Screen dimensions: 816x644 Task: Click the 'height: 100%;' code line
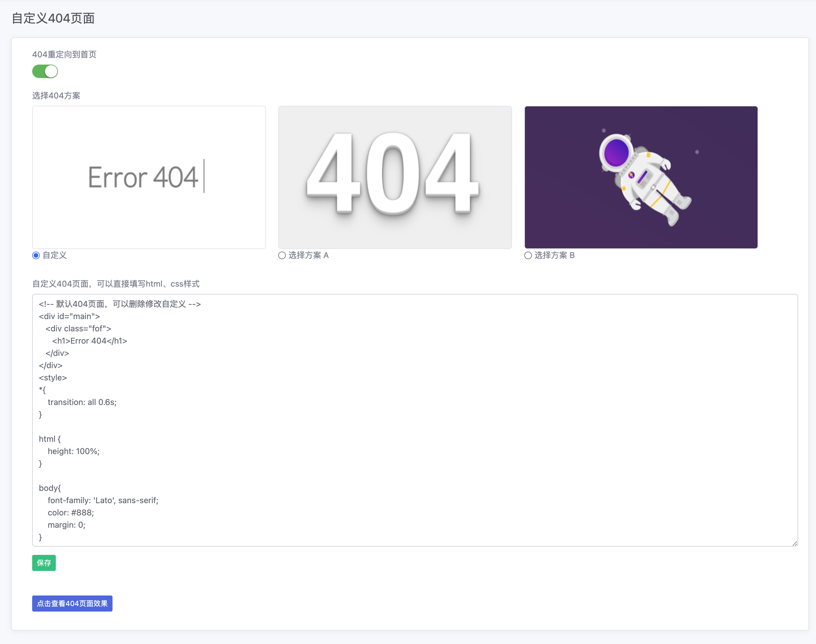(x=74, y=451)
